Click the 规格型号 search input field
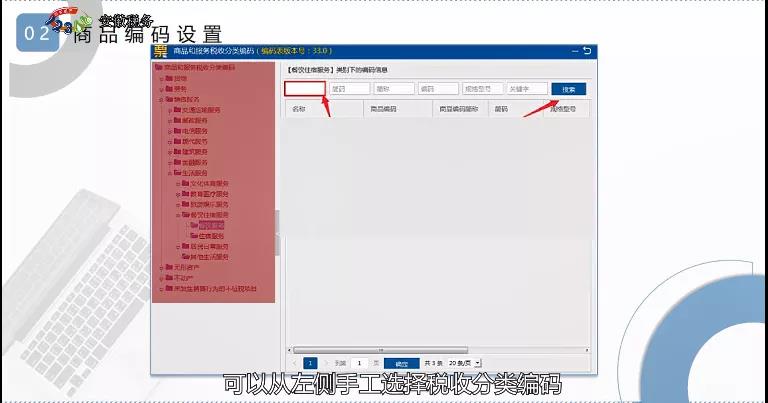The image size is (768, 403). (483, 89)
